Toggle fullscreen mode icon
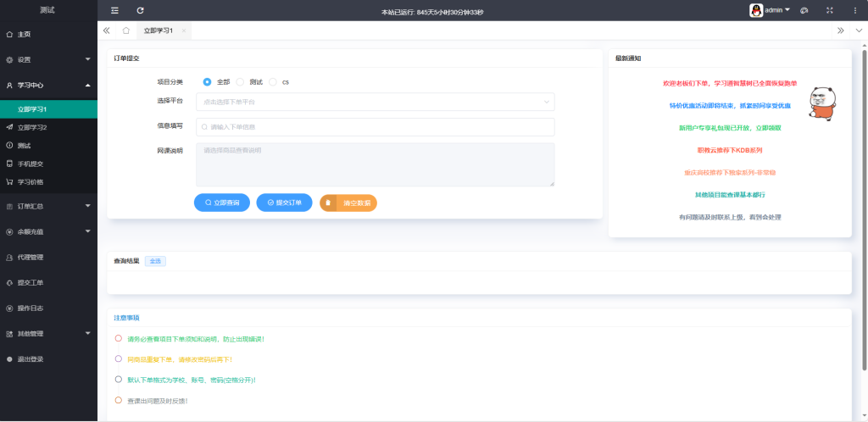The width and height of the screenshot is (868, 422). (x=830, y=10)
